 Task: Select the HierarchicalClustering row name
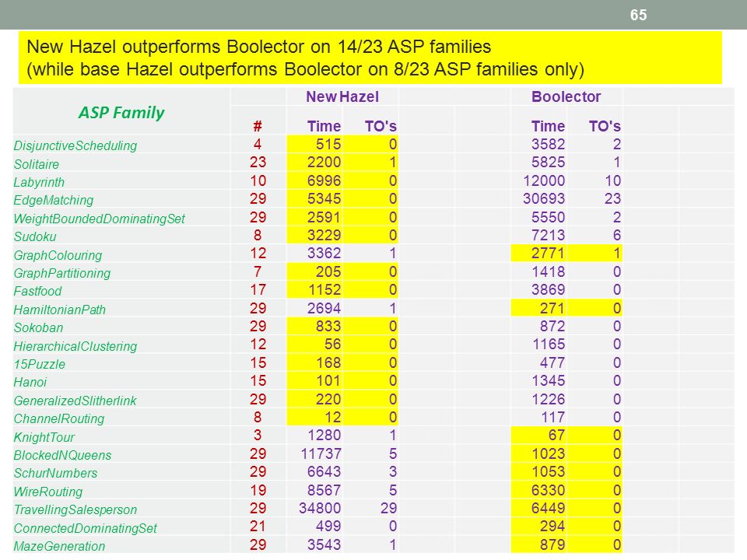click(75, 346)
